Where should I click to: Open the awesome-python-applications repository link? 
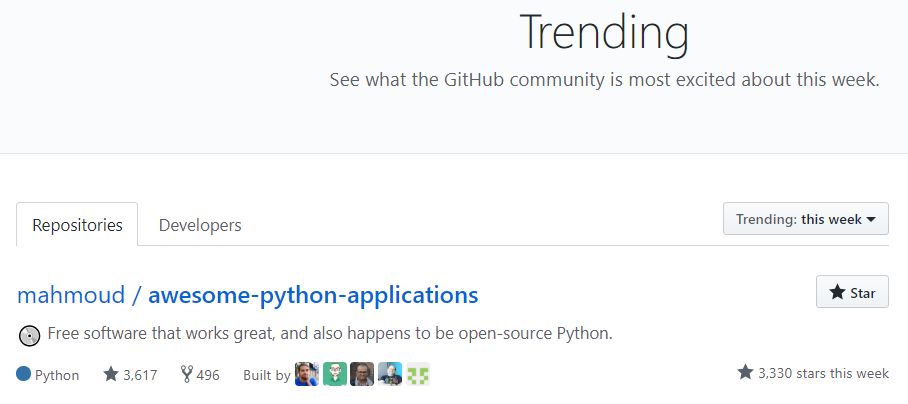(x=313, y=295)
